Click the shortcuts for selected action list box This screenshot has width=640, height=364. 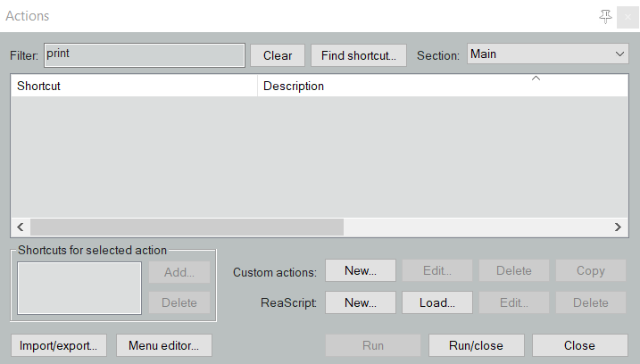(x=79, y=287)
